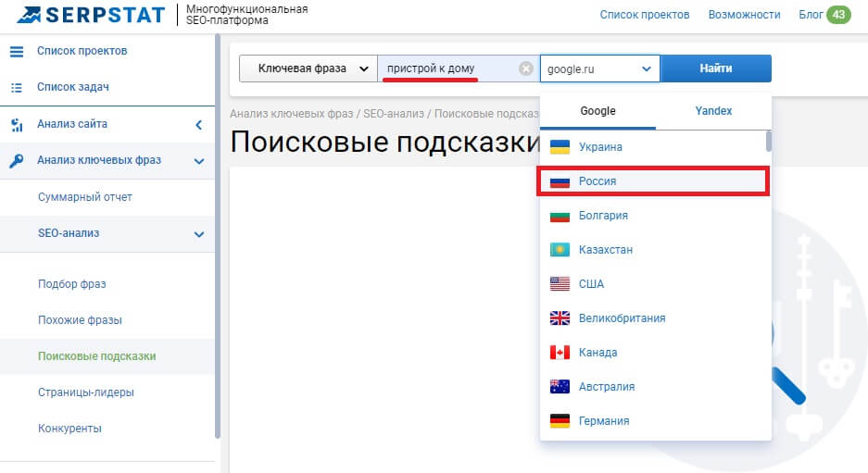Click the United Kingdom flag icon
868x473 pixels.
tap(560, 318)
